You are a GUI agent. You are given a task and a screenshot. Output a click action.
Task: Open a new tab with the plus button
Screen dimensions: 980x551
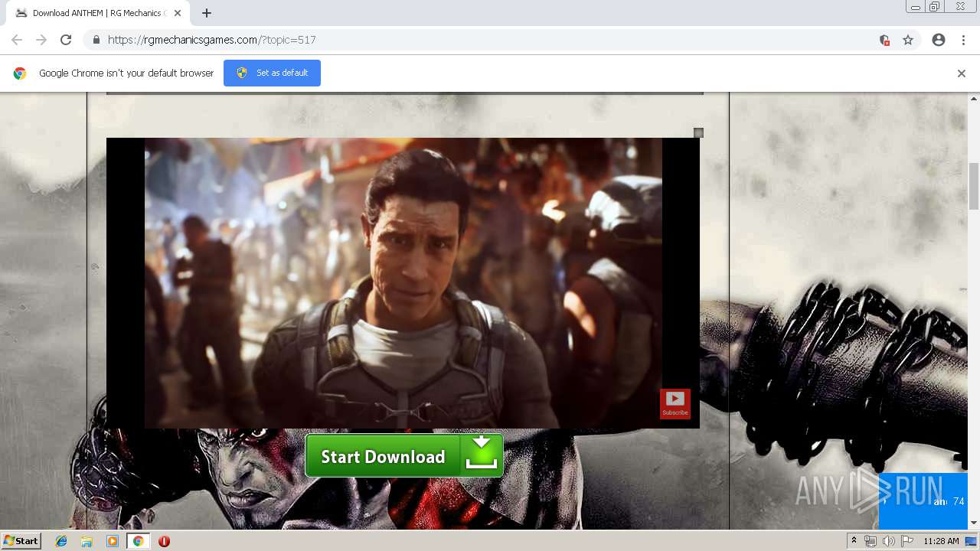(x=207, y=13)
